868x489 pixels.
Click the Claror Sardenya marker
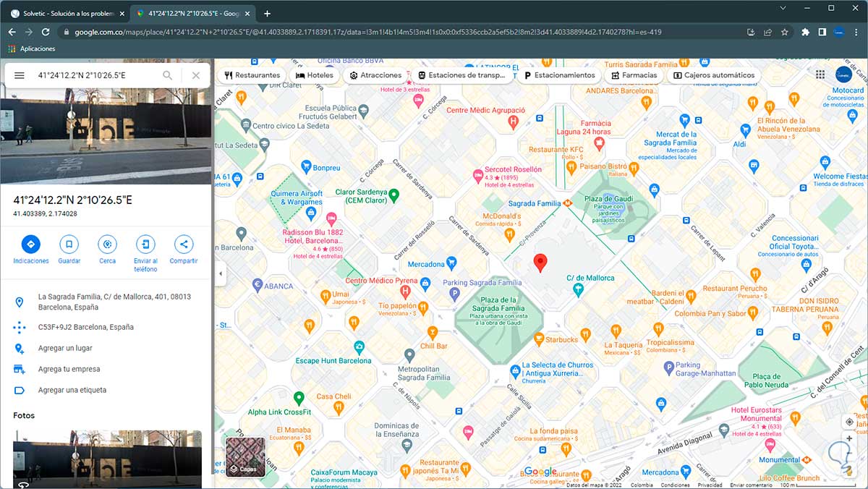click(x=394, y=194)
